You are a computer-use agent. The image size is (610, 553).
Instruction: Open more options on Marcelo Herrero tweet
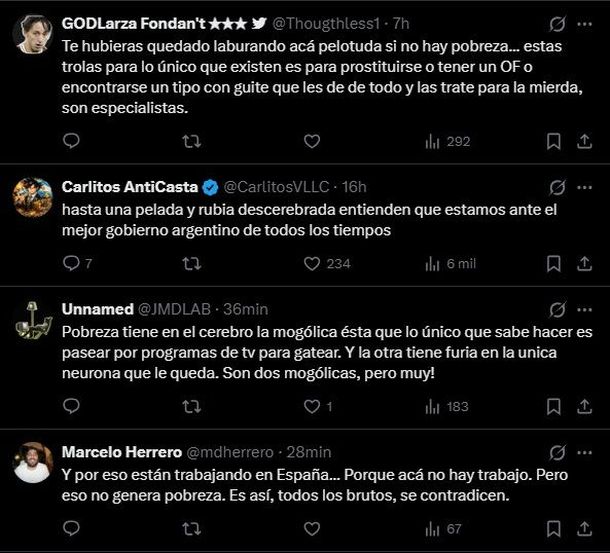(x=586, y=452)
